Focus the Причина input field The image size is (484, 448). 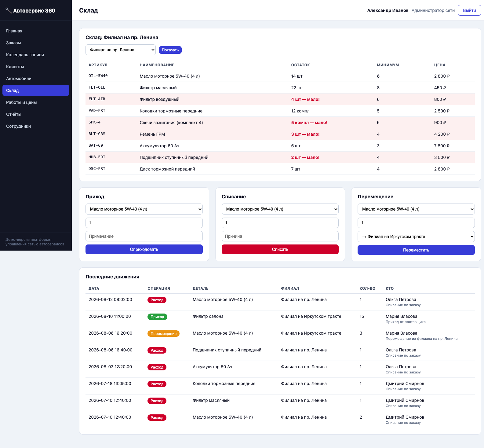pos(280,236)
